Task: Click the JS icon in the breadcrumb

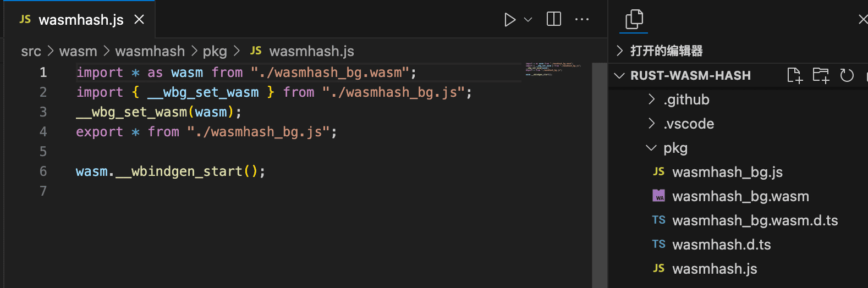Action: click(255, 51)
